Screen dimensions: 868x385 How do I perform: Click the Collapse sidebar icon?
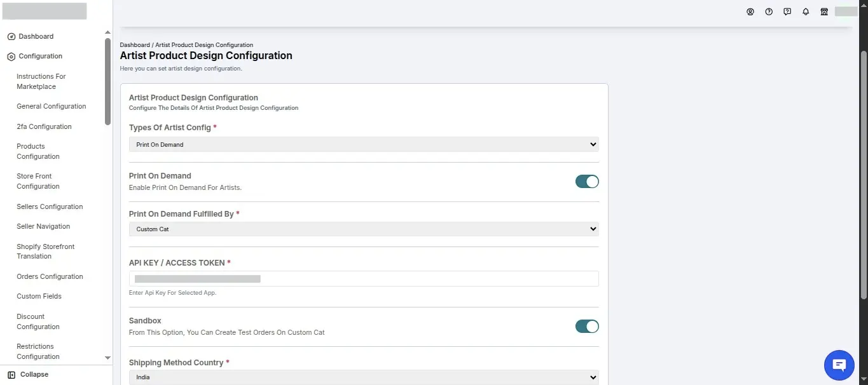11,375
